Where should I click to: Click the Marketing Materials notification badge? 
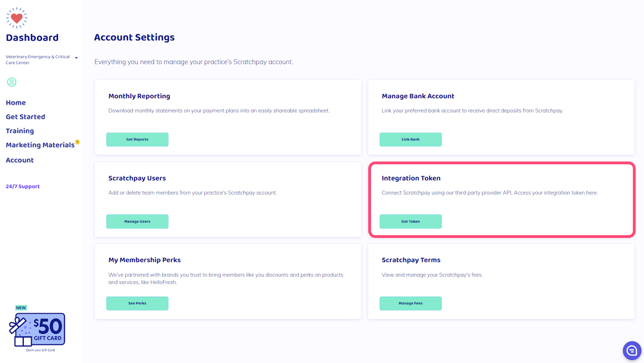[x=77, y=142]
